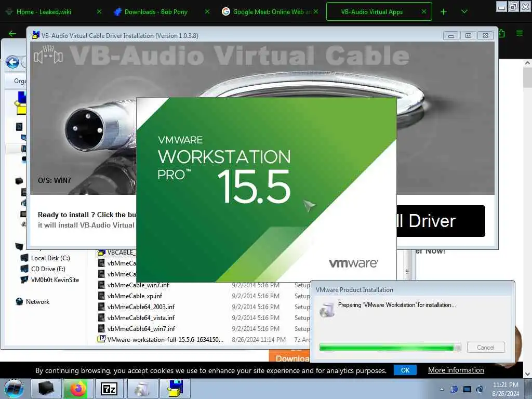The width and height of the screenshot is (532, 399).
Task: Open the browser hamburger menu
Action: tap(520, 33)
